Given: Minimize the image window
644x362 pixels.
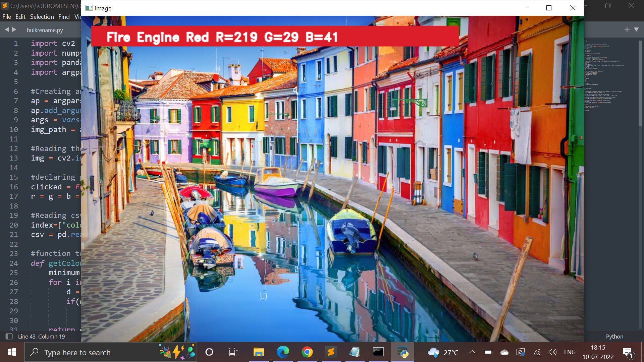Looking at the screenshot, I should [526, 8].
